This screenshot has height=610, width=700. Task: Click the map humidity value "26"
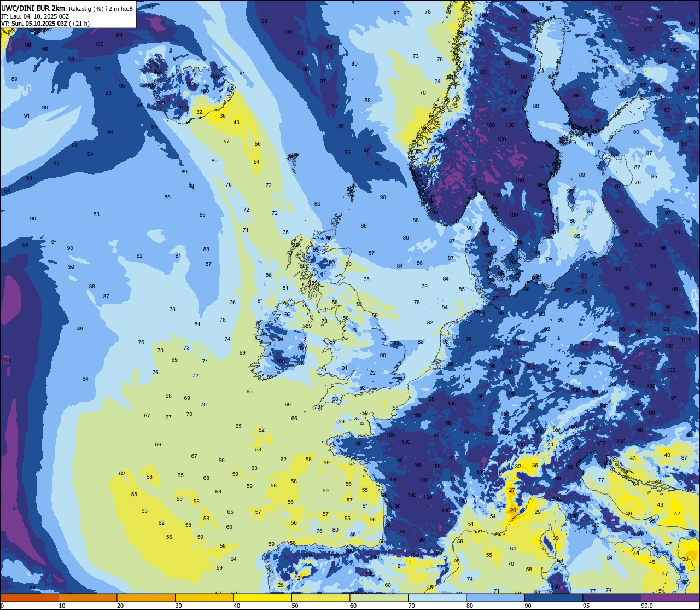click(x=281, y=585)
